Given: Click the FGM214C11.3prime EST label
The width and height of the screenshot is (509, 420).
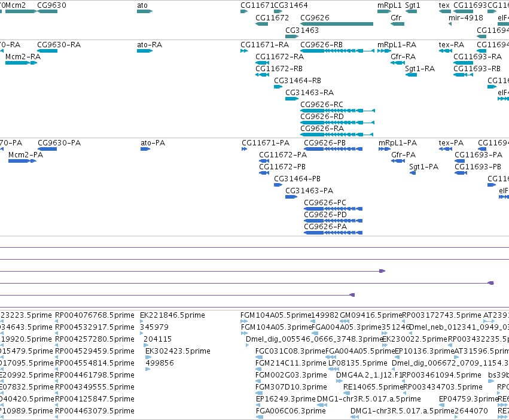Looking at the screenshot, I should click(x=291, y=363).
